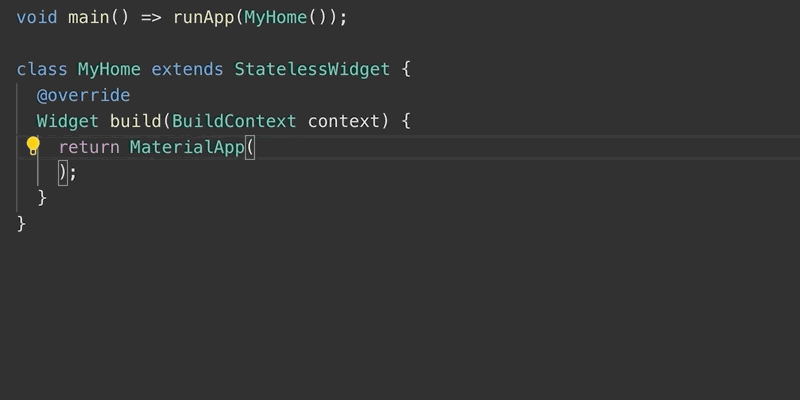Click the @override annotation
The image size is (800, 400).
(83, 95)
